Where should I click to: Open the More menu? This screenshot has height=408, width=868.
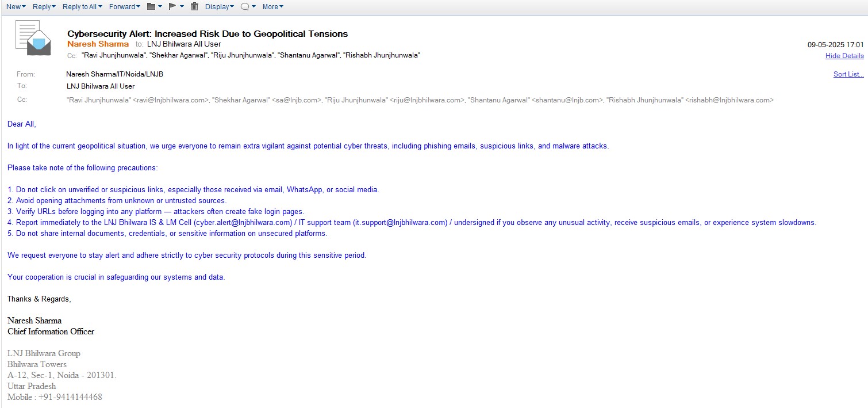point(272,7)
